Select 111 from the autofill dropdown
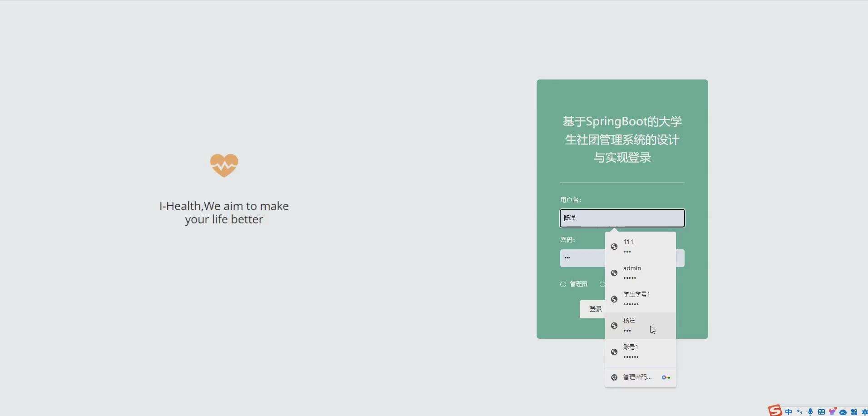Screen dimensions: 868x416 click(636, 246)
